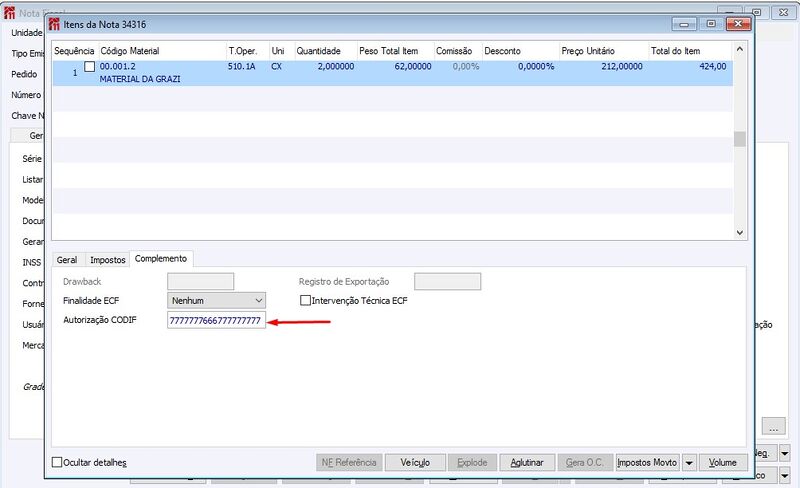Tick the checkbox for item 00.001.2

pos(90,66)
